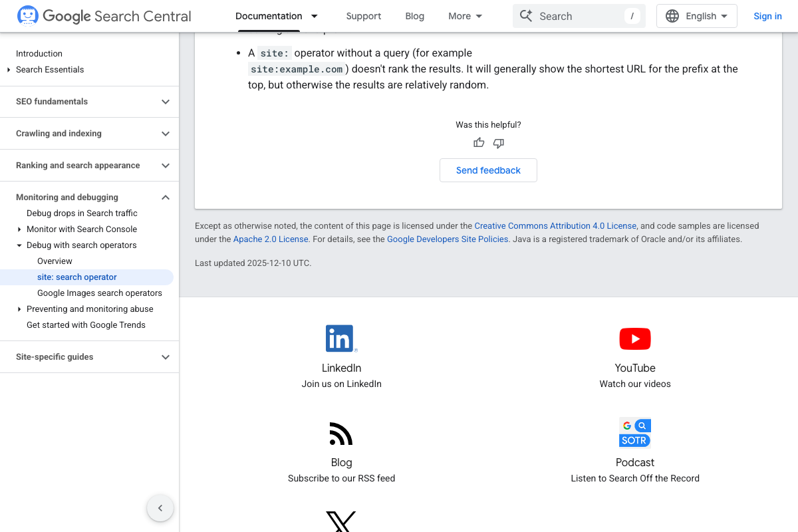Click 'Subscribe to our RSS feed' text

tap(341, 478)
